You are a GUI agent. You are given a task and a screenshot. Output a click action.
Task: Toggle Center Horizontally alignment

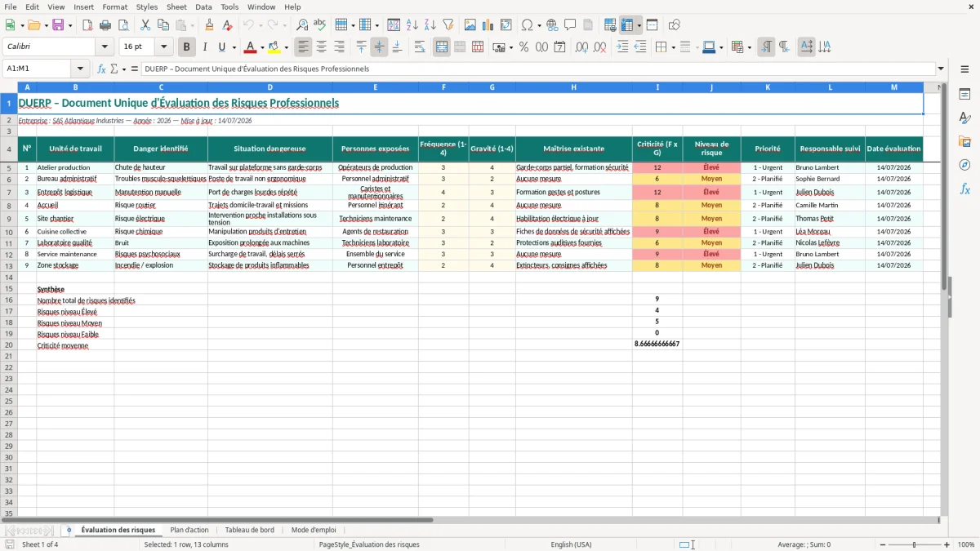(321, 47)
